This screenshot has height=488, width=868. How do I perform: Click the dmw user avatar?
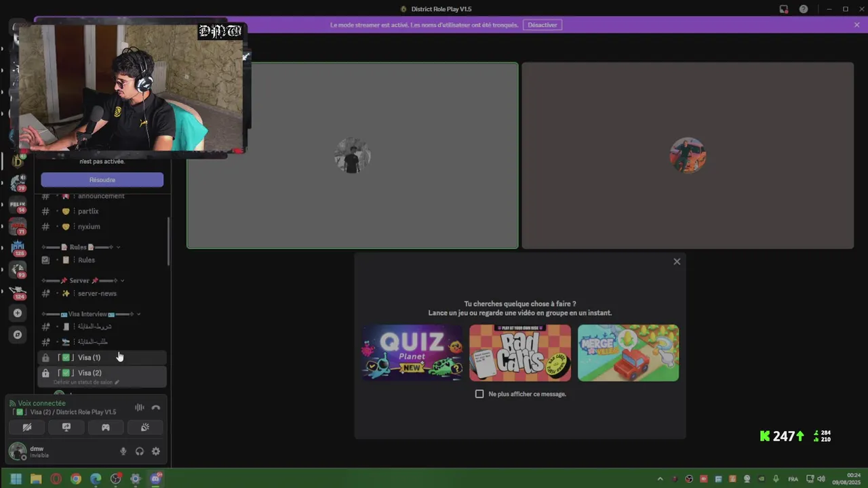[18, 451]
